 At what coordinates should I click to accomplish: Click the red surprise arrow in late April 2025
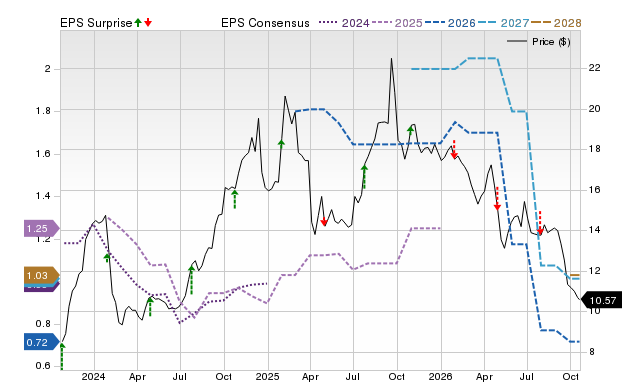[324, 222]
